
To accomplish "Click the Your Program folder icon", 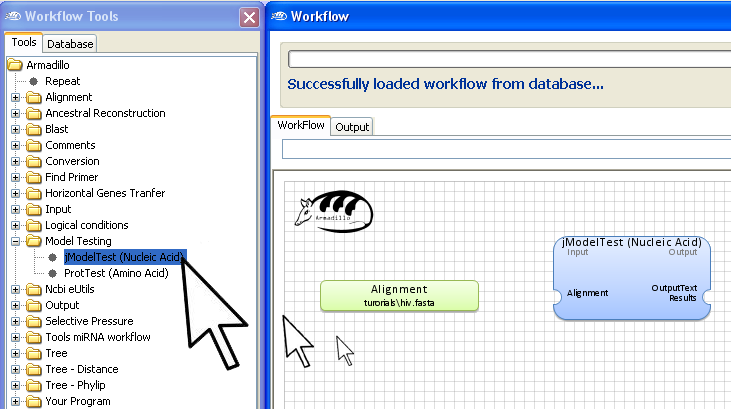I will click(x=34, y=401).
